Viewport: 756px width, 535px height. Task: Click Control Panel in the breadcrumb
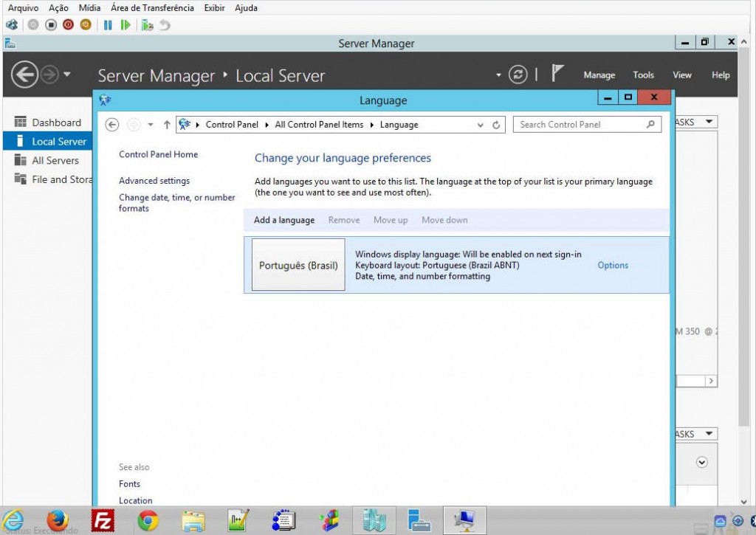coord(232,125)
